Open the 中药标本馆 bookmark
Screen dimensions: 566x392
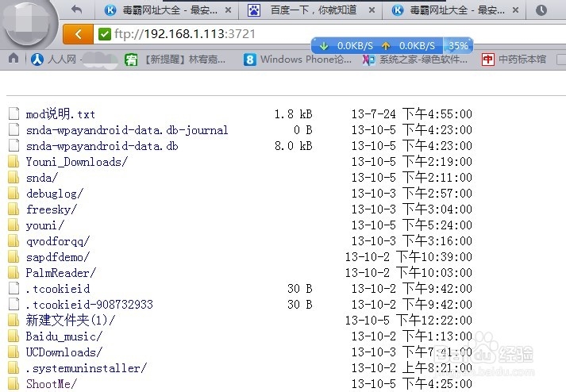point(514,60)
